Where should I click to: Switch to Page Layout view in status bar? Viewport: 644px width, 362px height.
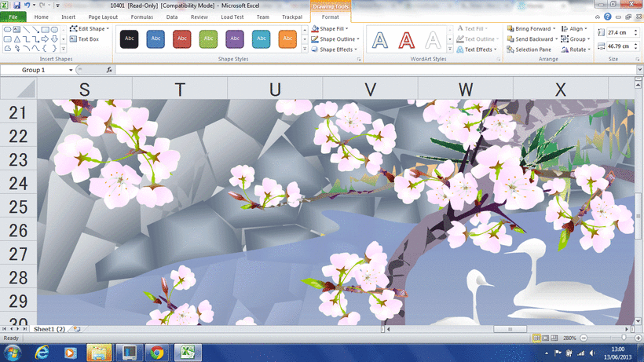[547, 338]
